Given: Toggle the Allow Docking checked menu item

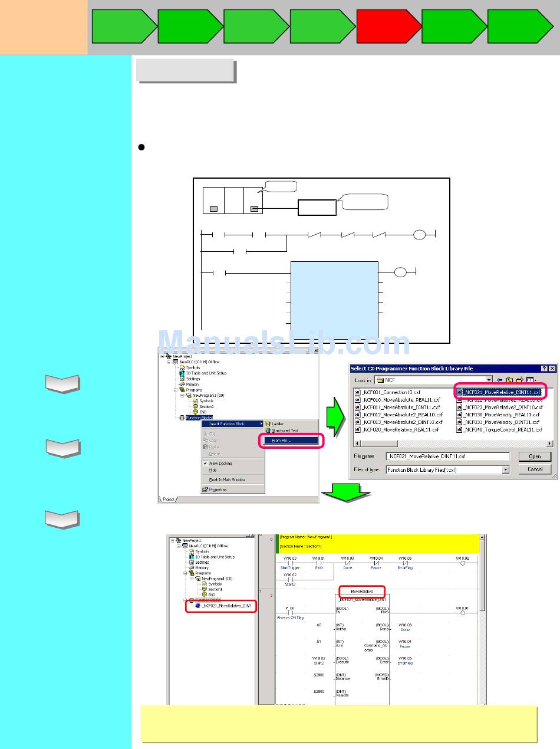Looking at the screenshot, I should (233, 464).
